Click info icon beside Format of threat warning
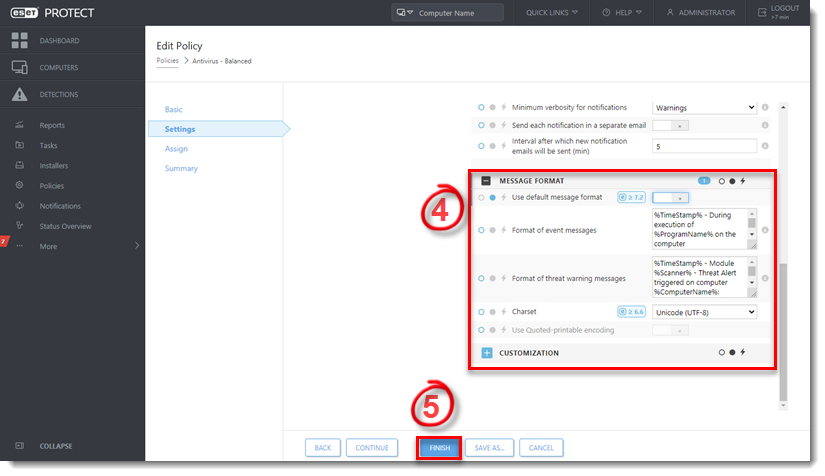The image size is (825, 476). (765, 278)
